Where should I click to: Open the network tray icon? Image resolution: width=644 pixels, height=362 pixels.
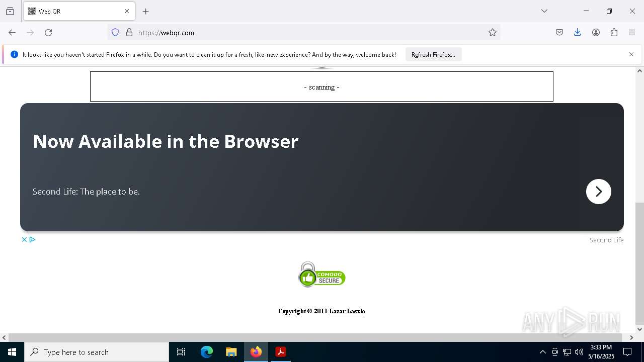(x=567, y=352)
